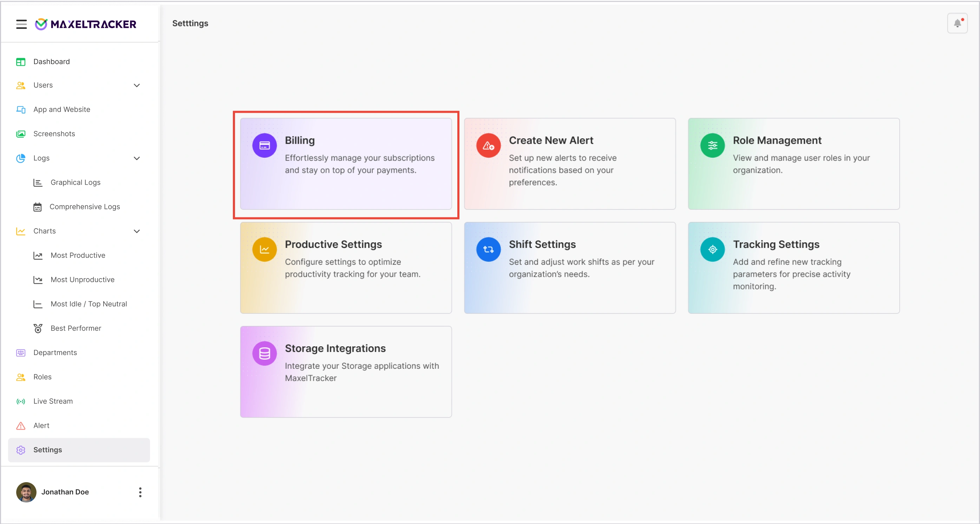Screen dimensions: 980x524
Task: Open Most Productive chart item
Action: point(79,256)
